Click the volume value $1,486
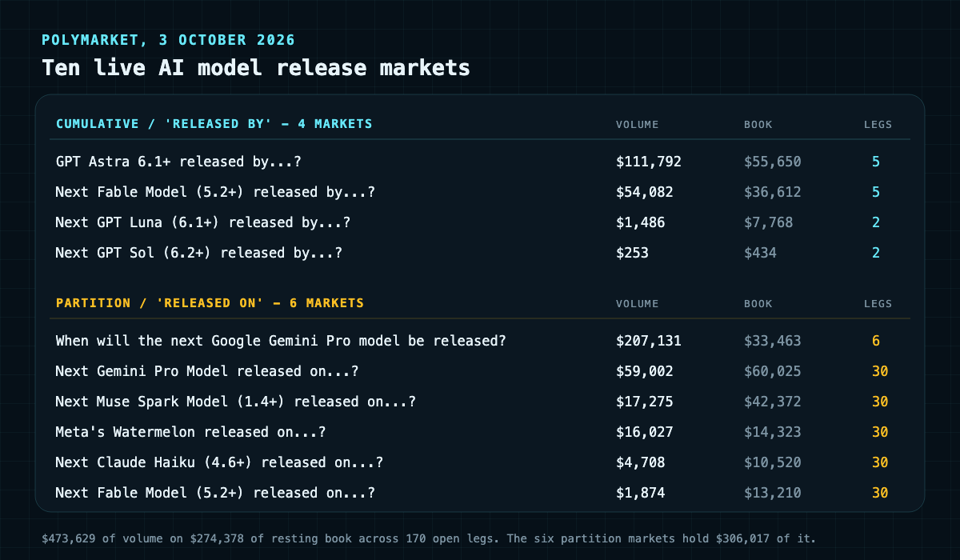The image size is (960, 560). [641, 222]
